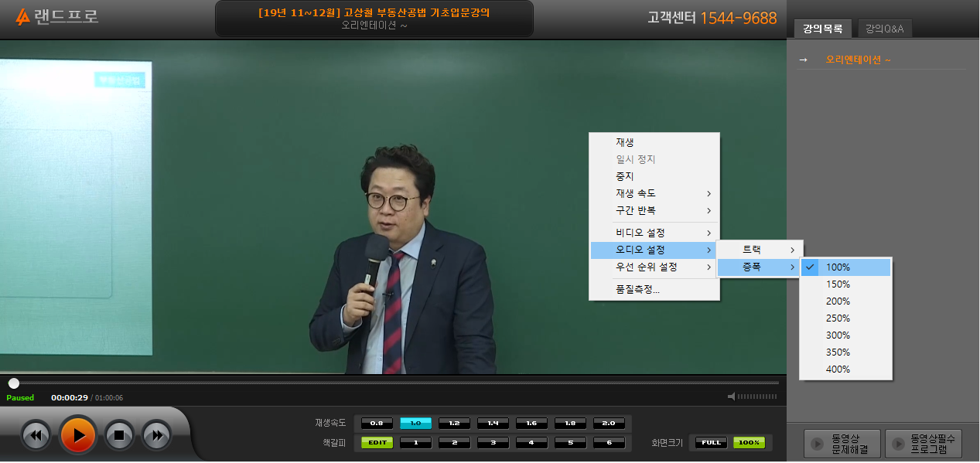The height and width of the screenshot is (463, 980).
Task: Select 중지 in the context menu
Action: tap(654, 176)
